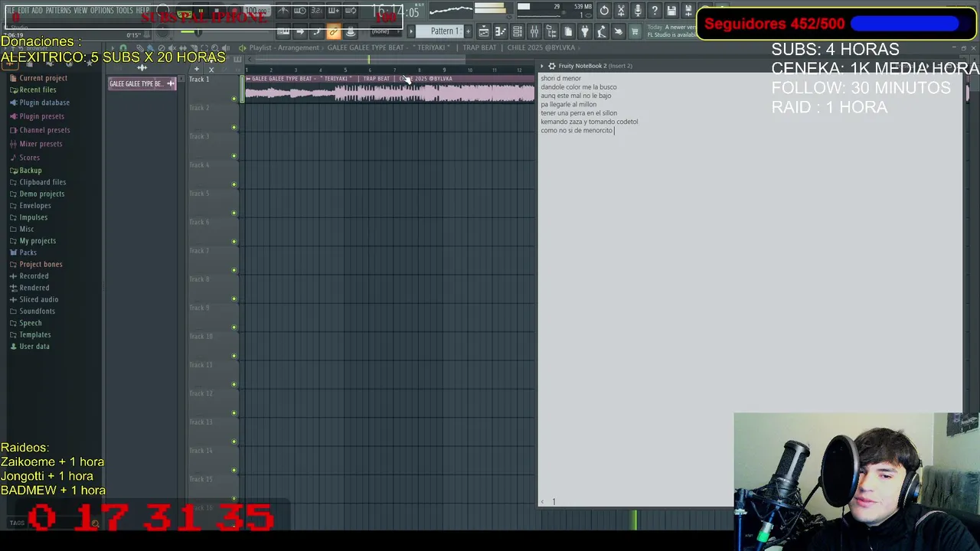Image resolution: width=980 pixels, height=551 pixels.
Task: Open the playlist view icon
Action: tap(484, 31)
